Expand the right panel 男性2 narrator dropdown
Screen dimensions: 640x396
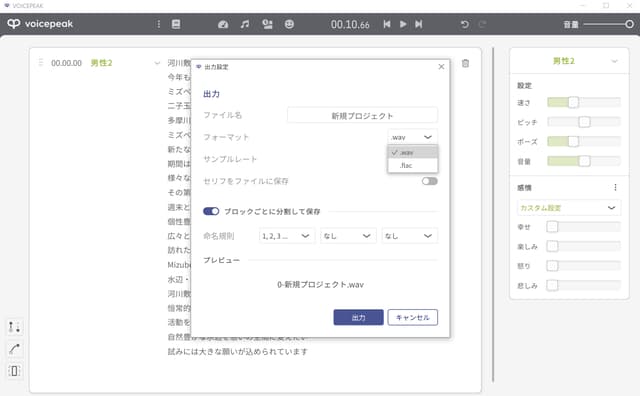tap(614, 61)
